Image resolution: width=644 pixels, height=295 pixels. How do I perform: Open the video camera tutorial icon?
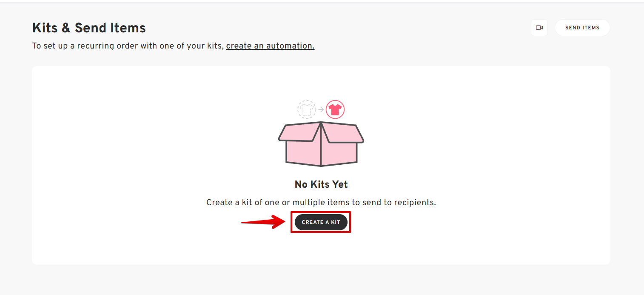(539, 28)
